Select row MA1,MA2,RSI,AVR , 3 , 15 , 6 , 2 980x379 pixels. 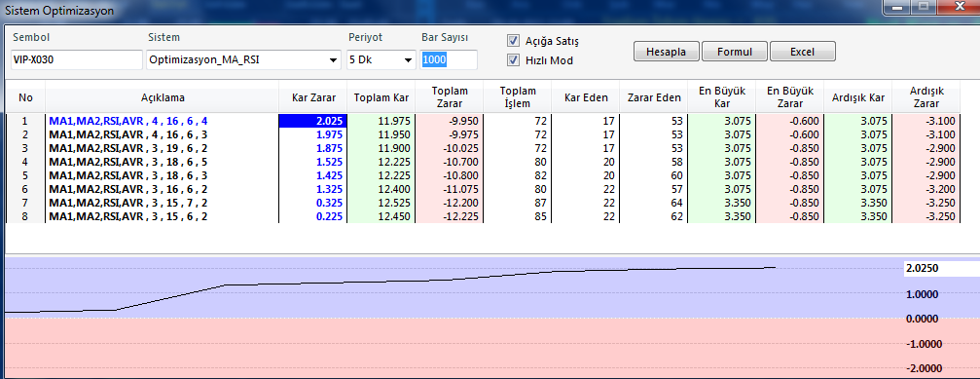(483, 216)
